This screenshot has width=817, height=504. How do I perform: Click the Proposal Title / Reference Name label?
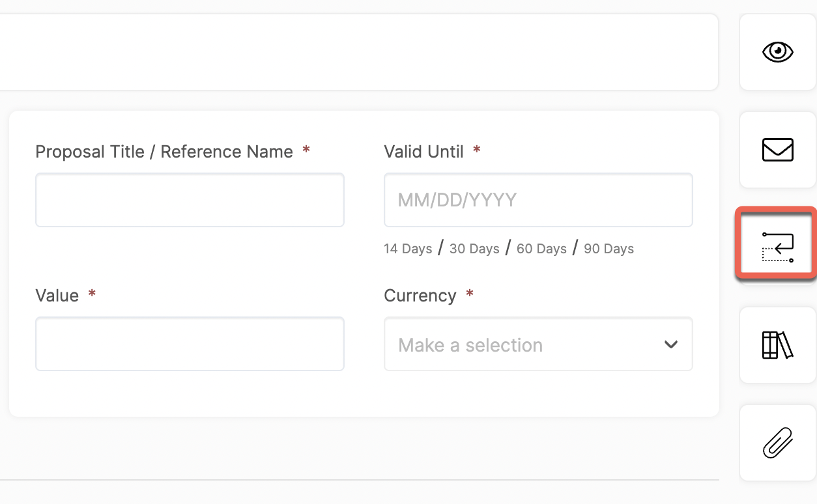pyautogui.click(x=164, y=152)
